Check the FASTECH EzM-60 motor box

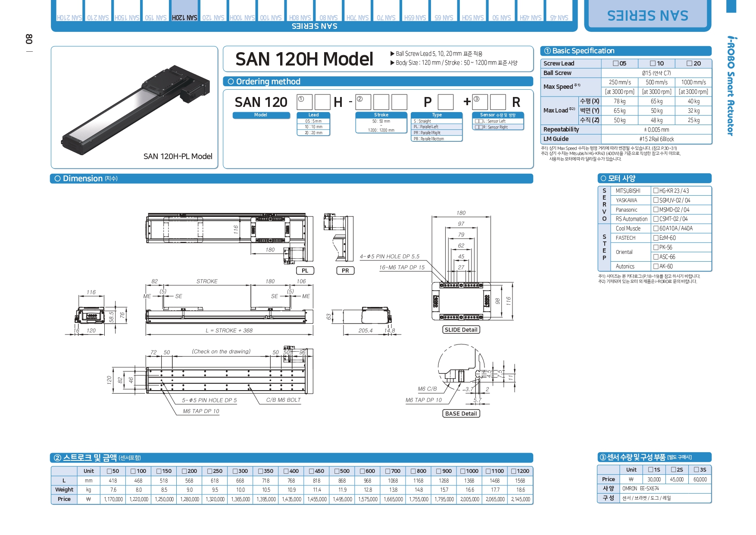[x=656, y=238]
